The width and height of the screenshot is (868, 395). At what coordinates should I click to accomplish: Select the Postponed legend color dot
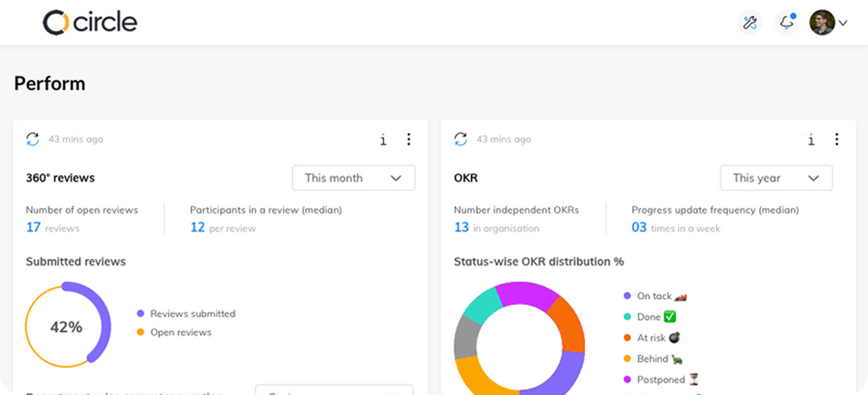(627, 379)
